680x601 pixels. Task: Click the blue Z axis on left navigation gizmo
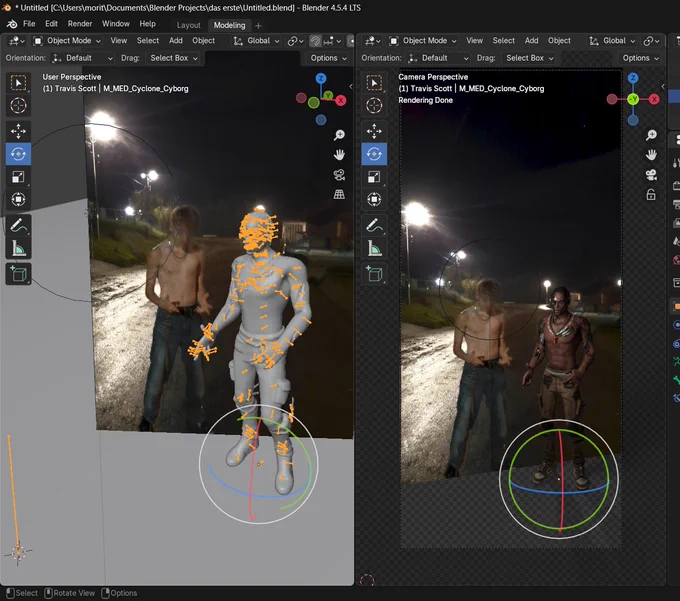321,78
